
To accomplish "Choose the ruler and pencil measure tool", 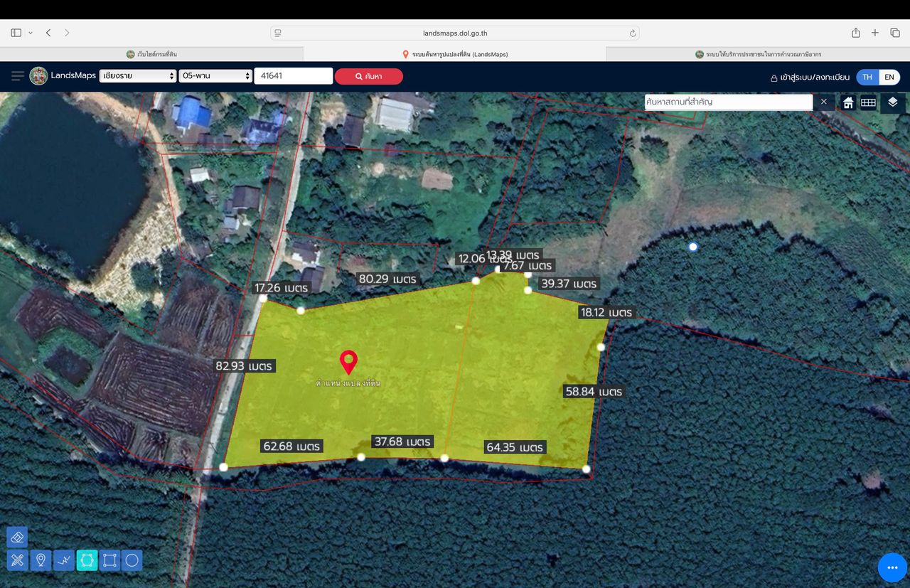I will tap(17, 560).
